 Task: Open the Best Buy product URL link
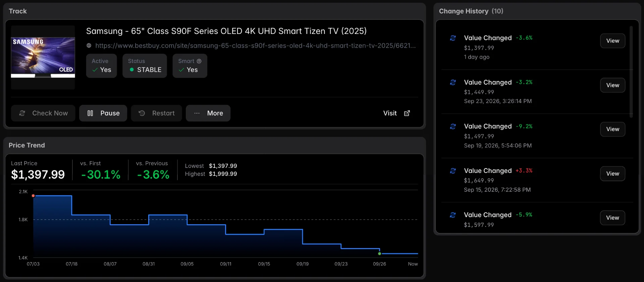click(x=255, y=45)
